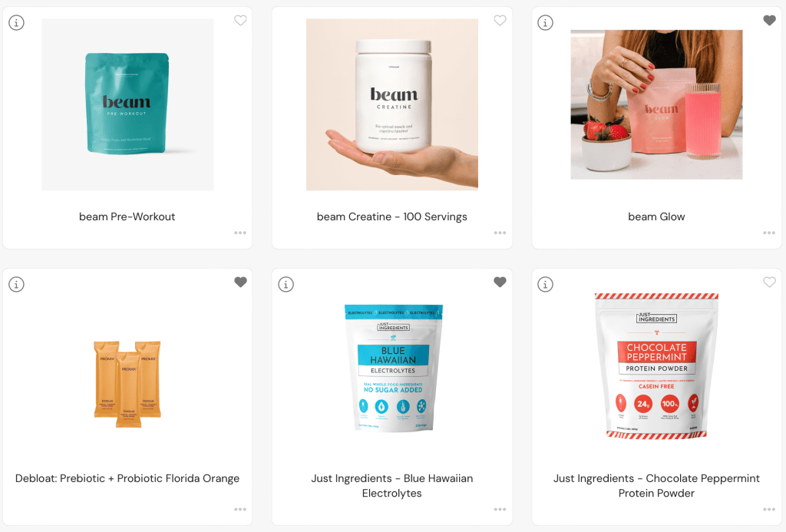Show info for Debloat Florida Orange card
The image size is (786, 532).
pos(17,284)
